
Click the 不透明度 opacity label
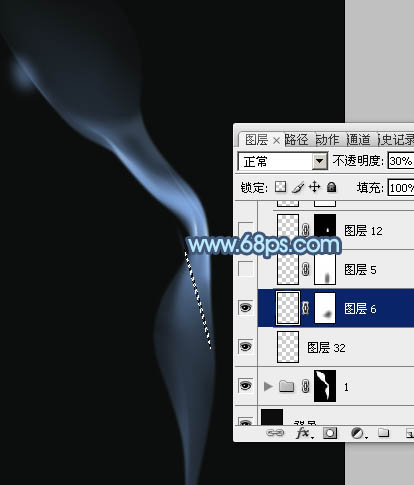pyautogui.click(x=358, y=161)
